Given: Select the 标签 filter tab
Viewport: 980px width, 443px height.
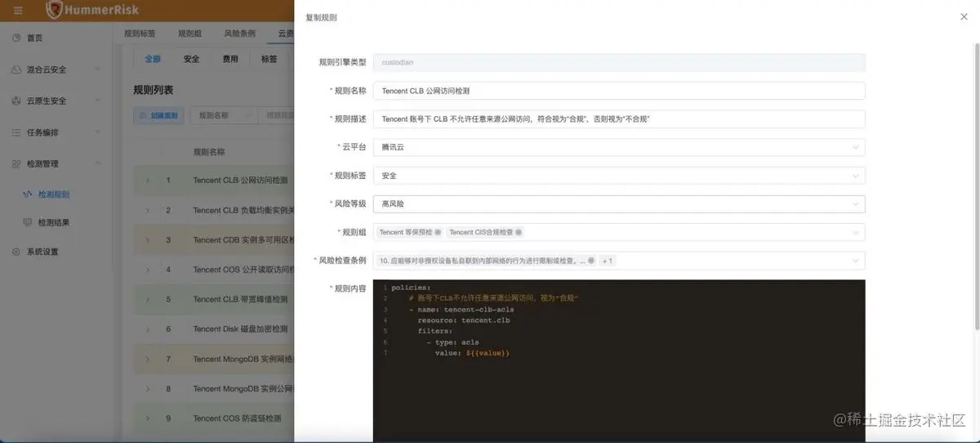Looking at the screenshot, I should pos(269,59).
